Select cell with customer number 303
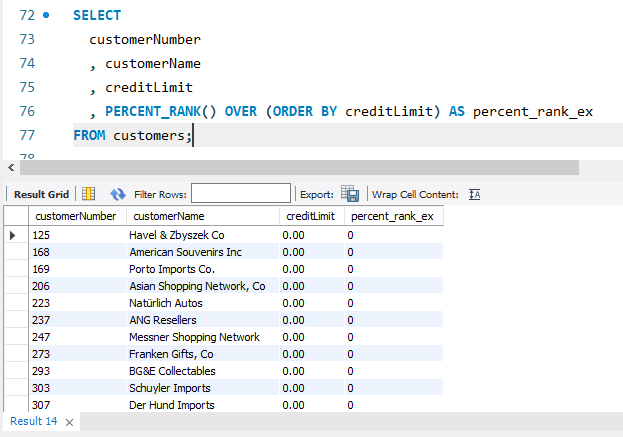This screenshot has height=437, width=623. click(x=77, y=388)
